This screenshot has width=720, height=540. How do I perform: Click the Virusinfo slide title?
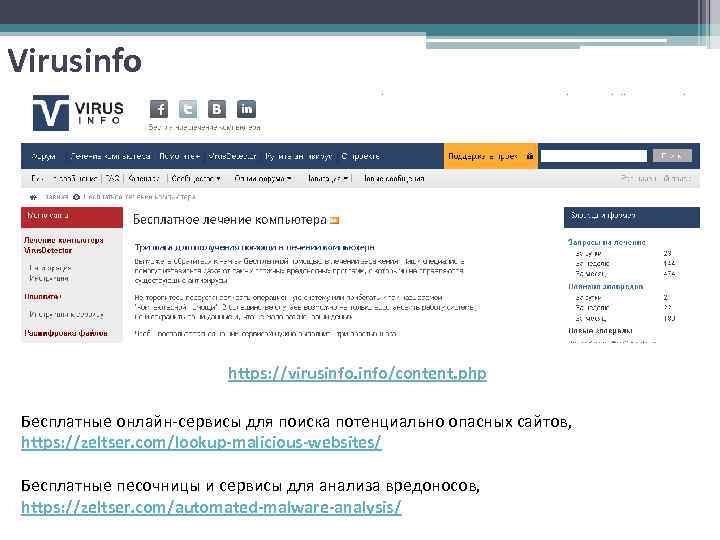pos(75,61)
